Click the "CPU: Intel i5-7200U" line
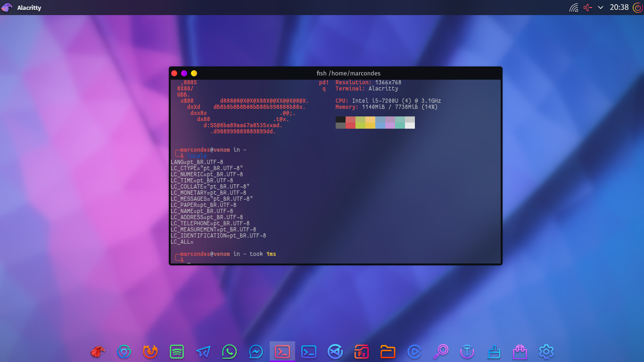The width and height of the screenshot is (644, 362). point(388,101)
